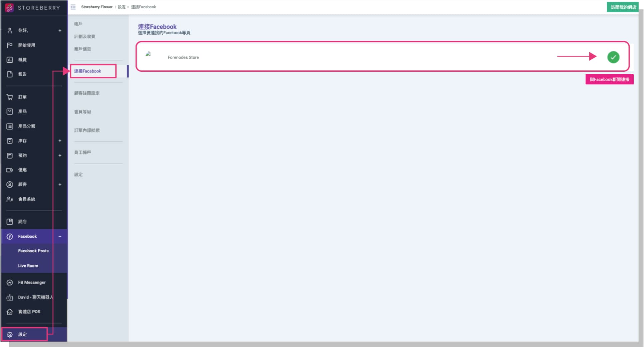The image size is (644, 347).
Task: Click the list icon for 產品分類
Action: [10, 126]
